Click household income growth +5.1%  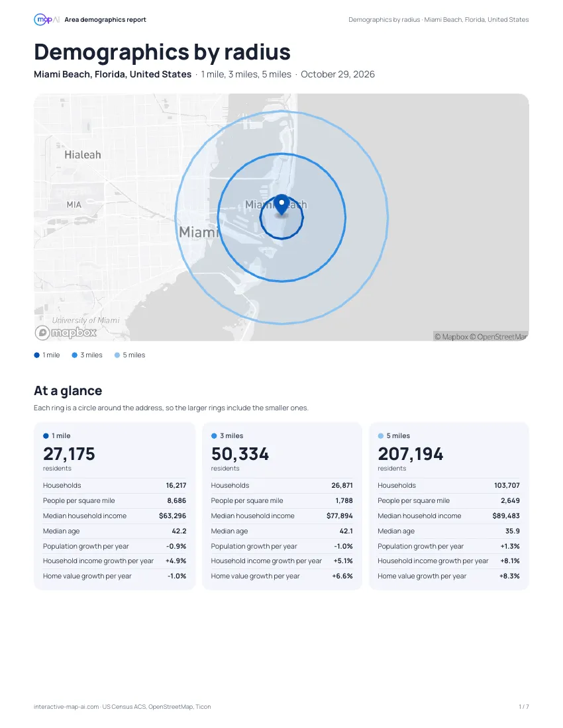(x=343, y=561)
